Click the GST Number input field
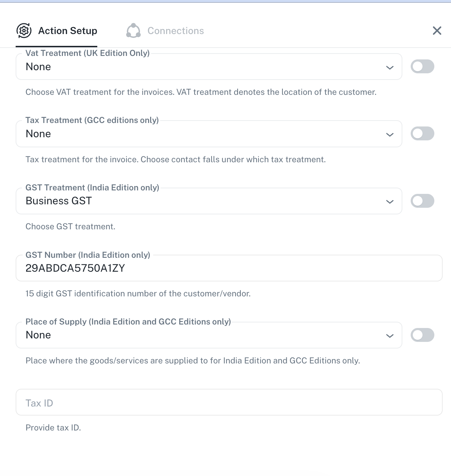The image size is (451, 476). (x=229, y=268)
